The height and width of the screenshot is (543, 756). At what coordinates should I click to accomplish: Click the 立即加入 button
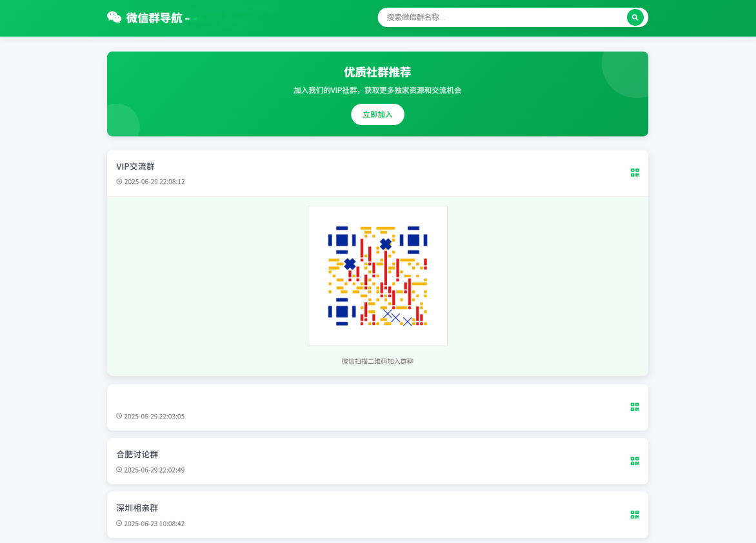377,114
